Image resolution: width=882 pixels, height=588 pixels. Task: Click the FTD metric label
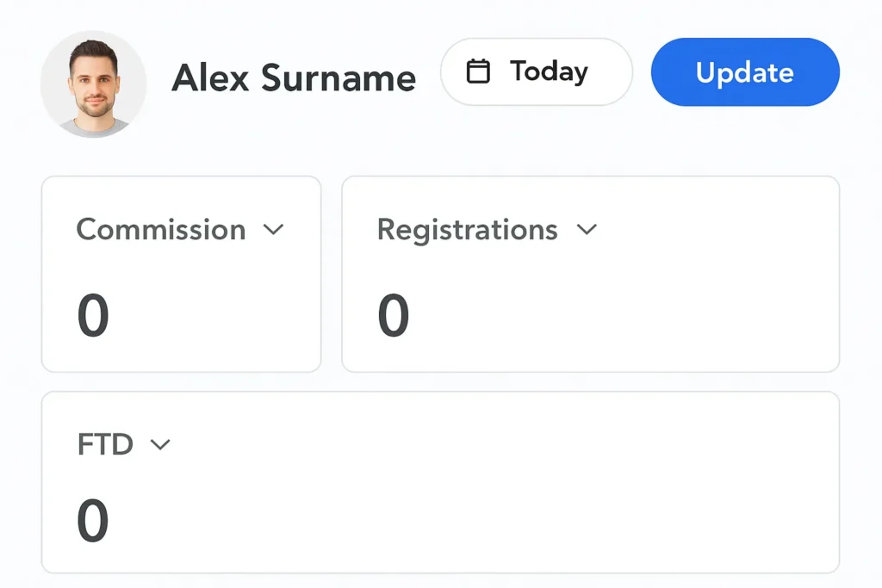pos(105,444)
